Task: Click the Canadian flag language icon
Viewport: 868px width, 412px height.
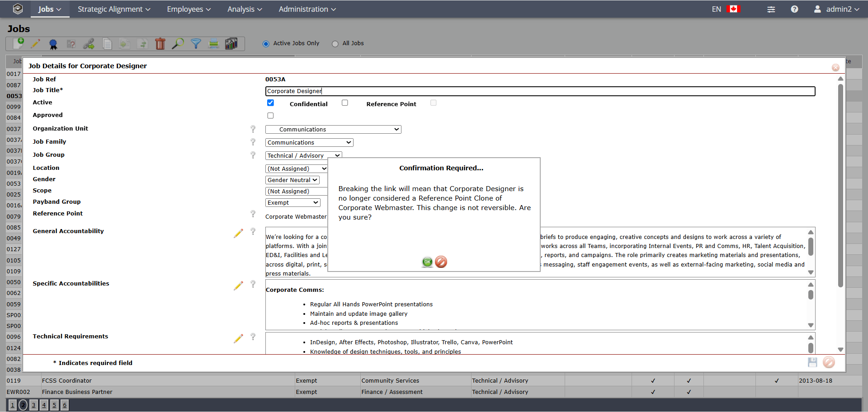Action: click(733, 9)
